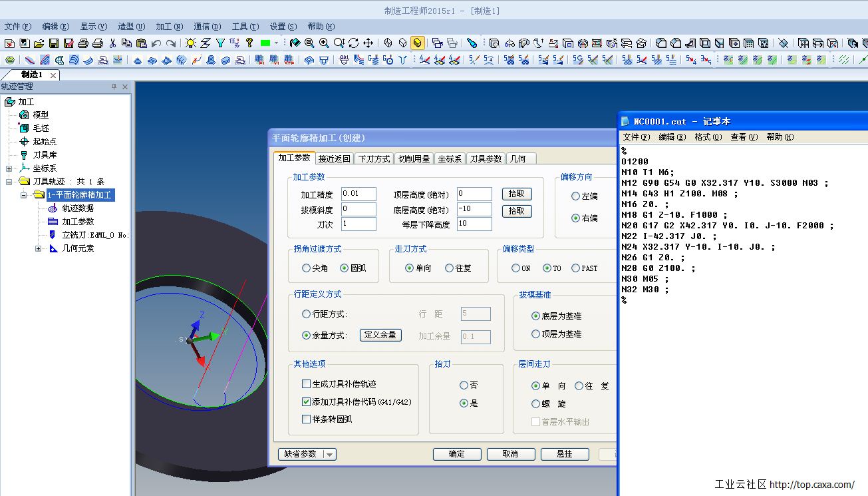Image resolution: width=868 pixels, height=496 pixels.
Task: Open the 缺省参数 dropdown arrow
Action: coord(329,454)
